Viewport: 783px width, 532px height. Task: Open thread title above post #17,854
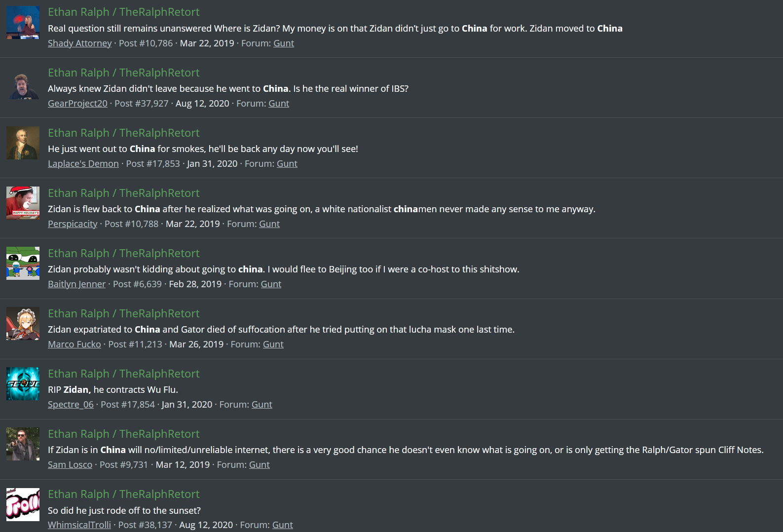123,374
